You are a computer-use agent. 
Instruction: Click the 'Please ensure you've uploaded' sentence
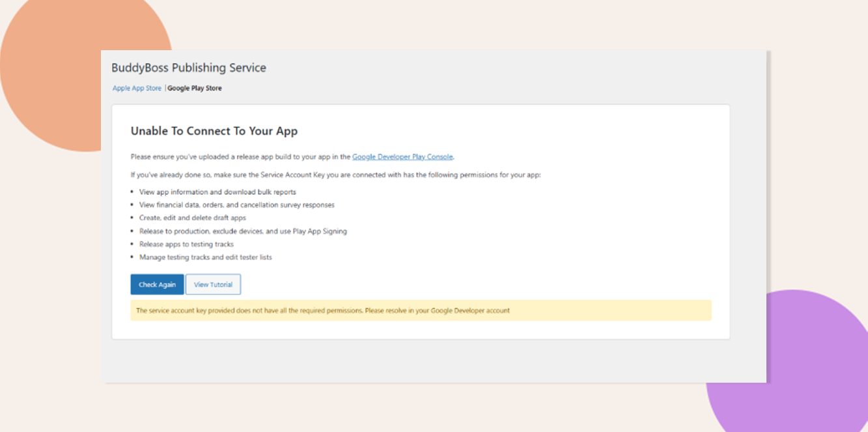click(x=292, y=156)
